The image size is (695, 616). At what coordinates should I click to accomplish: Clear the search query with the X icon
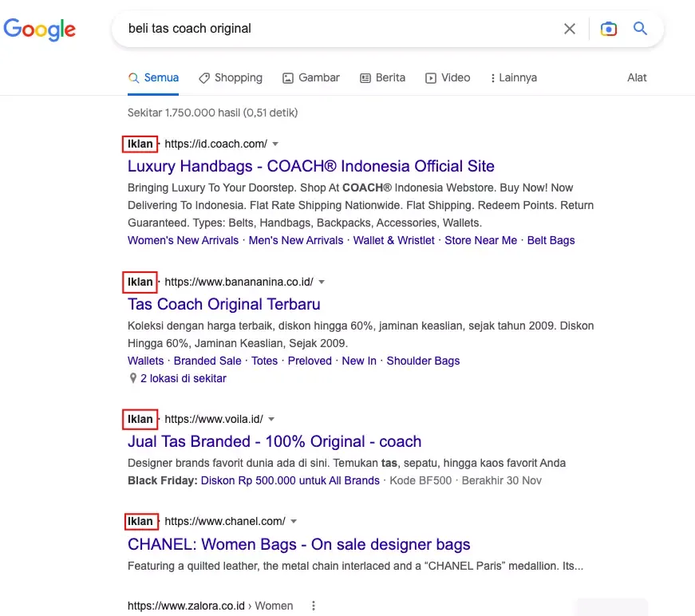[x=570, y=28]
